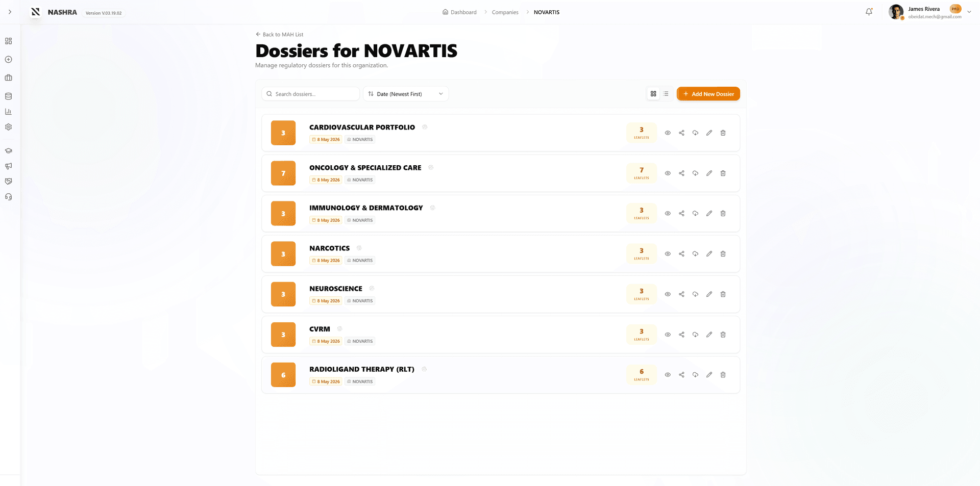Share the Cardiovascular Portfolio dossier
This screenshot has width=980, height=486.
(x=681, y=133)
